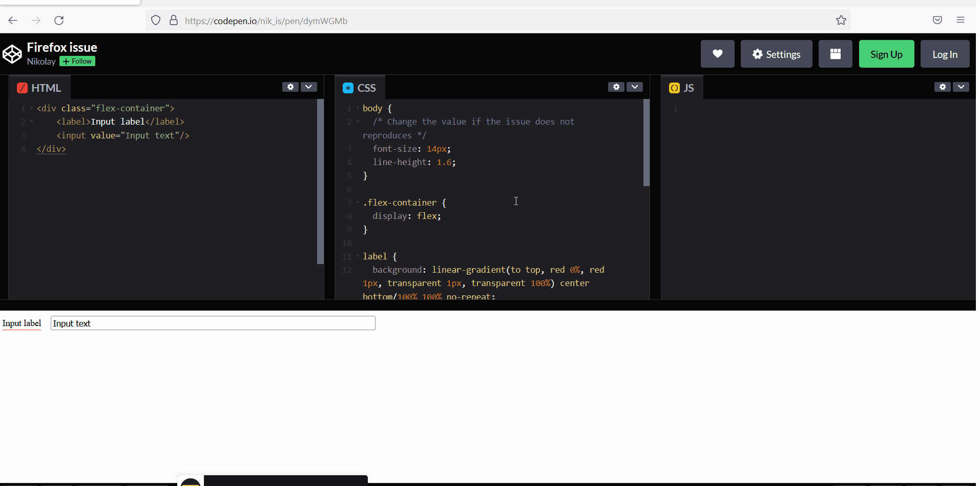This screenshot has height=486, width=980.
Task: Switch to the JS editor tab
Action: coord(682,87)
